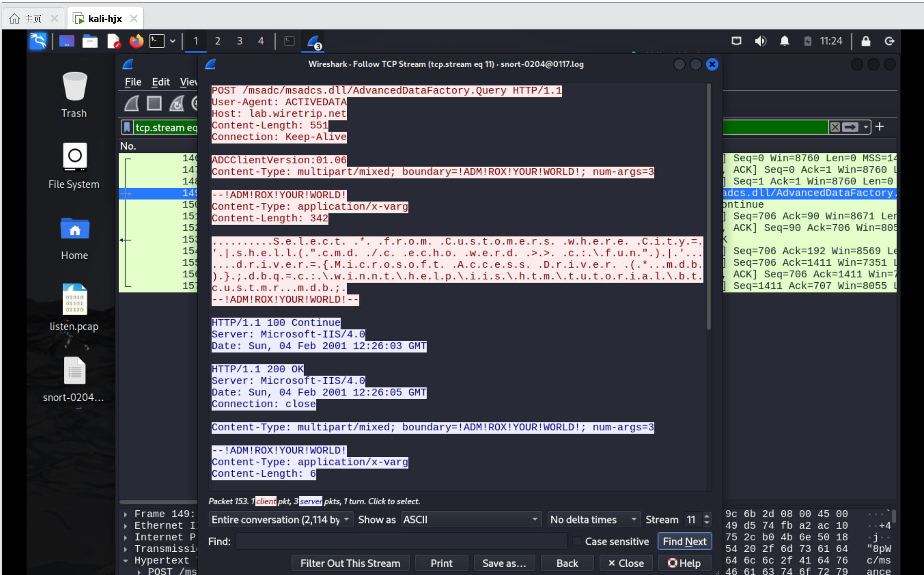Switch to the kali-hjx VM tab
Image resolution: width=924 pixels, height=575 pixels.
105,19
